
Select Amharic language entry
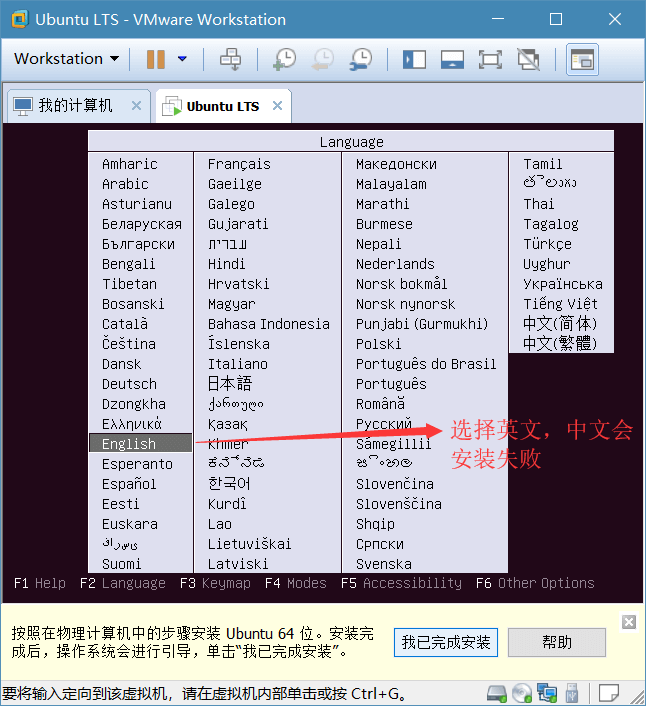(x=130, y=164)
